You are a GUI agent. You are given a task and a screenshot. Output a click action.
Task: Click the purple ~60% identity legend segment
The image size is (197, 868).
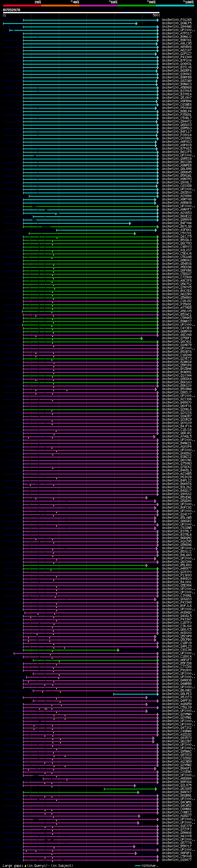[98, 6]
